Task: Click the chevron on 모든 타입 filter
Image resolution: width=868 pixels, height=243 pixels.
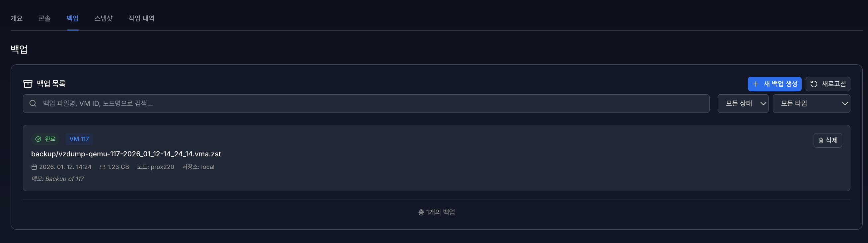Action: click(846, 104)
